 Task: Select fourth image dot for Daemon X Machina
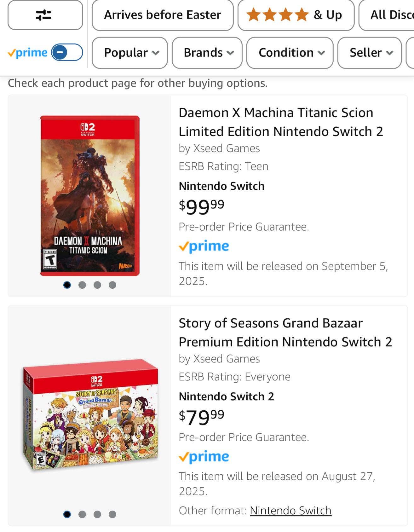point(112,285)
